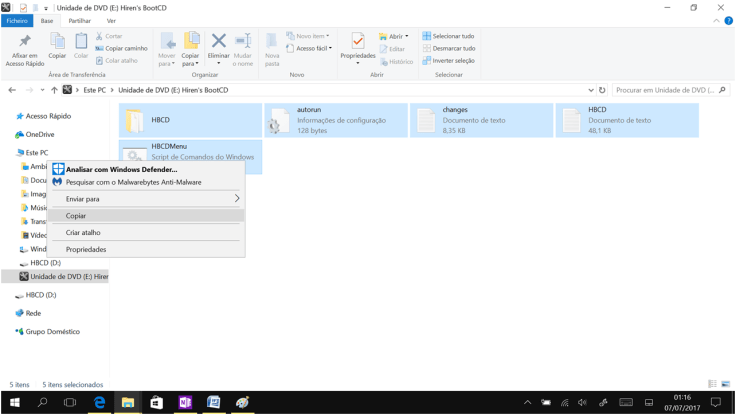Open Microsoft Edge from the taskbar
The height and width of the screenshot is (415, 736).
pos(99,402)
